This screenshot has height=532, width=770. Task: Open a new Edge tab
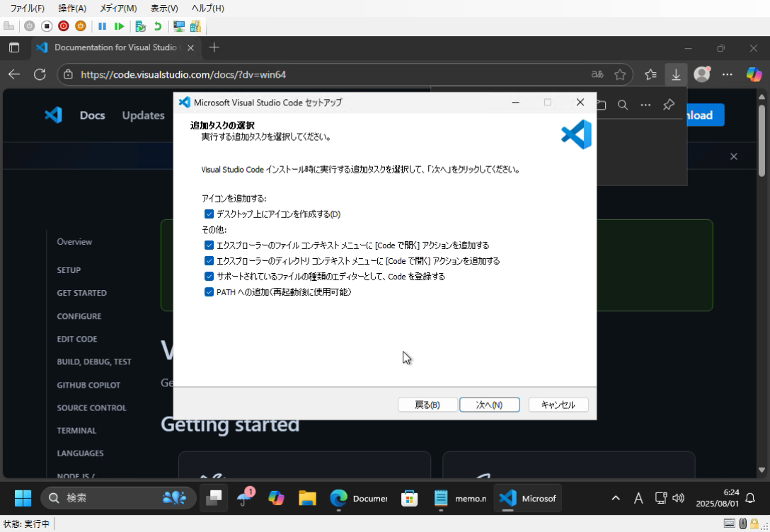click(214, 47)
